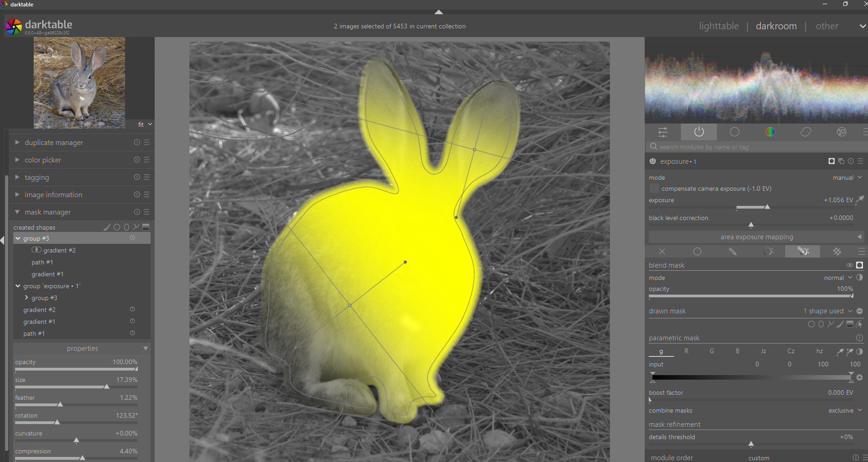The height and width of the screenshot is (462, 868).
Task: Click the exposure eyedropper picker icon
Action: tap(860, 199)
